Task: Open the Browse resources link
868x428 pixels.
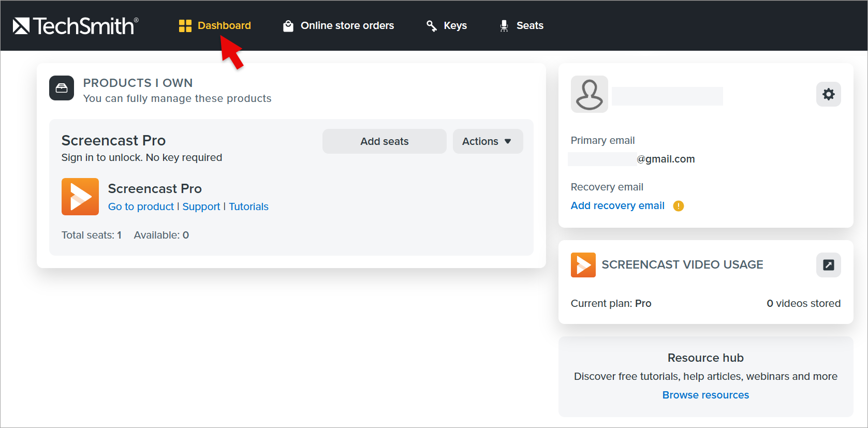Action: (x=705, y=395)
